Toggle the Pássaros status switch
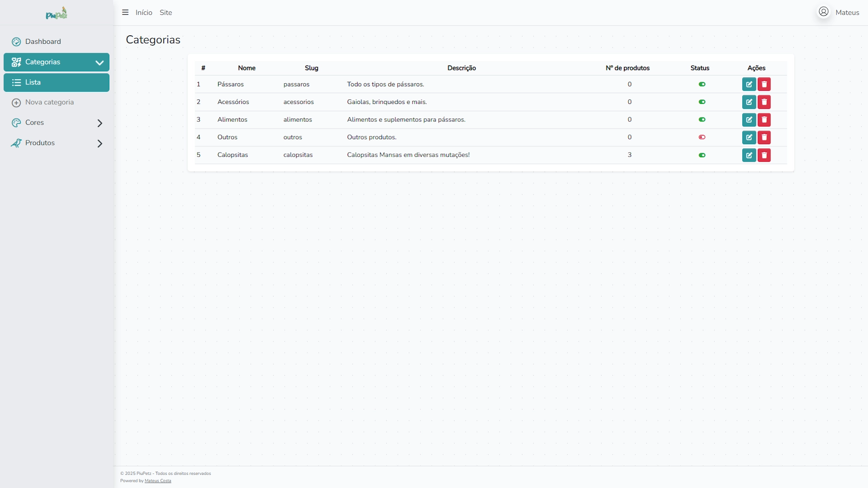The height and width of the screenshot is (488, 868). pyautogui.click(x=702, y=84)
